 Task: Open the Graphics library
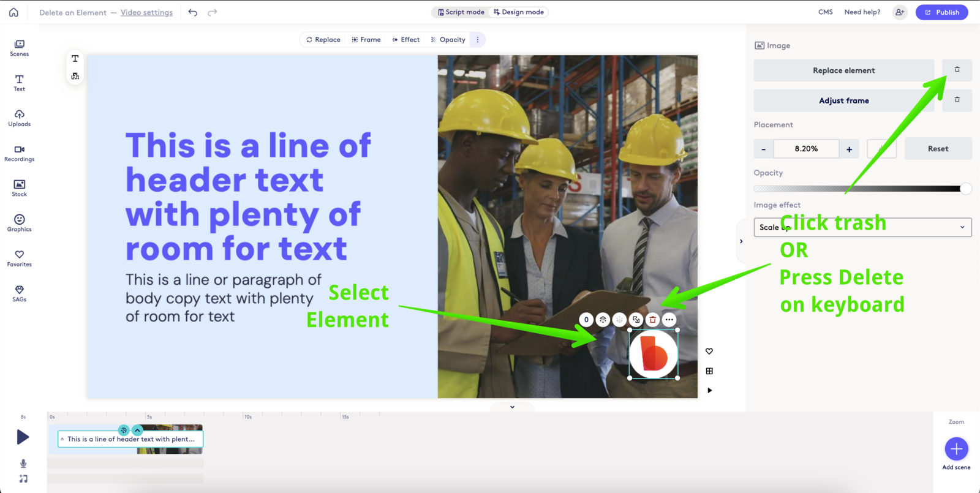(x=19, y=224)
